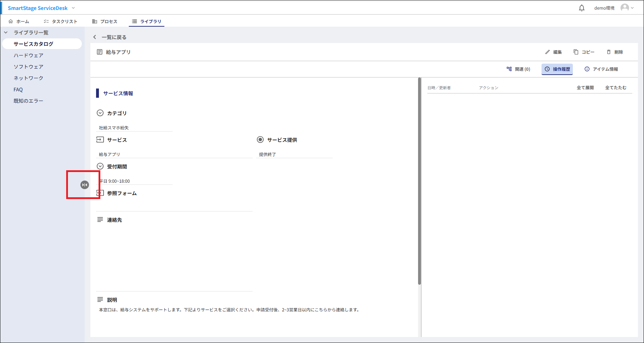Collapse the ライブラリ一覧 tree section
Viewport: 644px width, 343px height.
click(x=6, y=32)
